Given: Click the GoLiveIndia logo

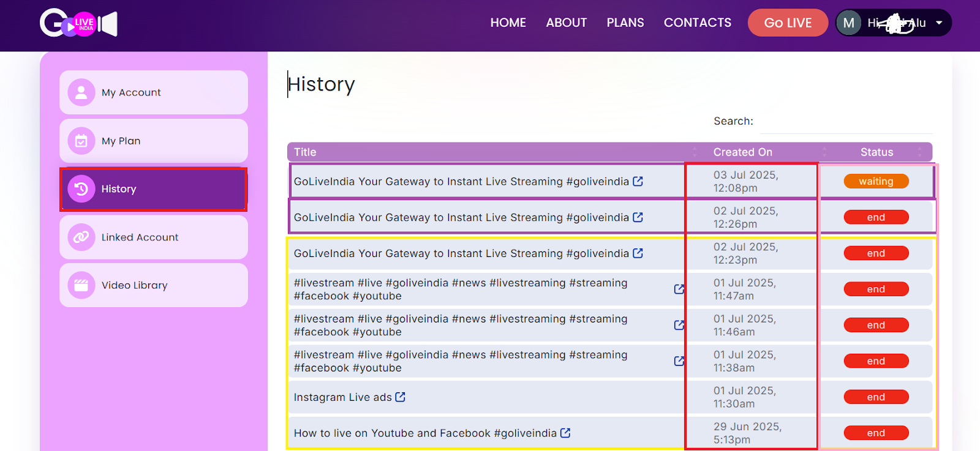Looking at the screenshot, I should click(x=78, y=23).
